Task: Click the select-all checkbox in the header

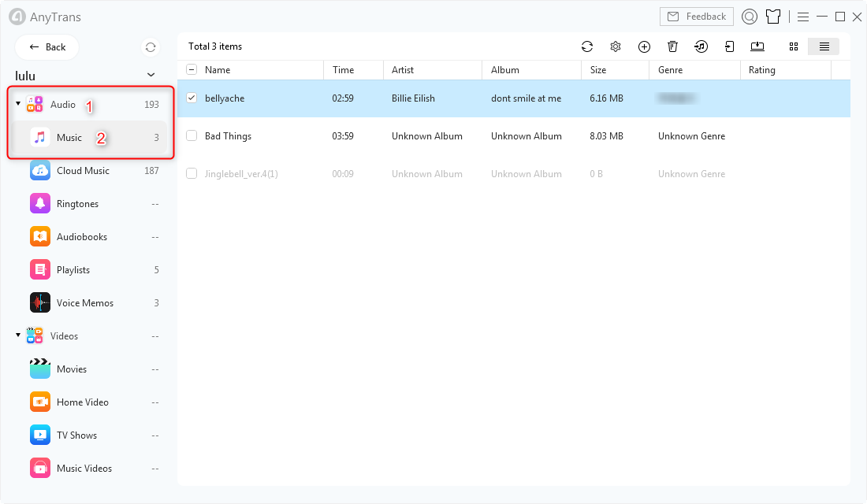Action: click(x=190, y=70)
